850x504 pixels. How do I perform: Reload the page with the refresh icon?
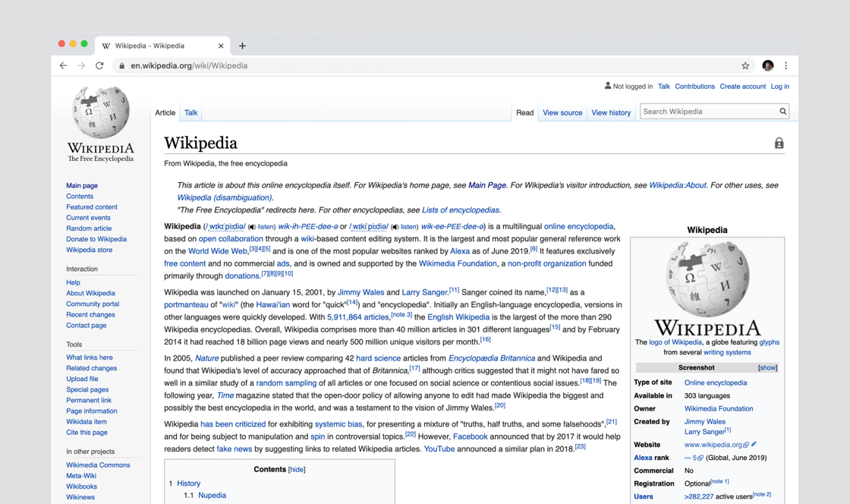[99, 65]
